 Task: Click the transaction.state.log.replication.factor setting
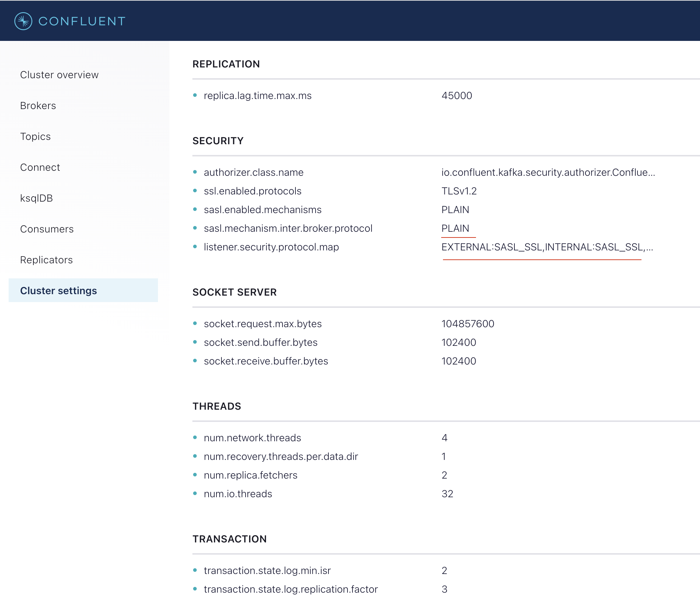tap(290, 589)
